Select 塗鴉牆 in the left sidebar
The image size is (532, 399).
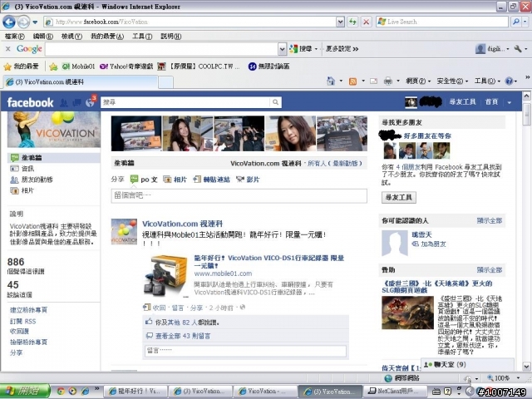coord(54,158)
